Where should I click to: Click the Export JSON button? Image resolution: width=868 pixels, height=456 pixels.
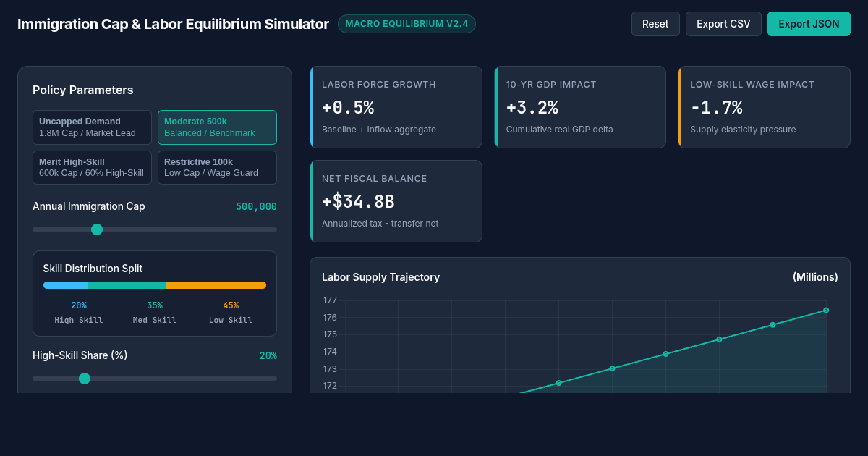(x=809, y=24)
